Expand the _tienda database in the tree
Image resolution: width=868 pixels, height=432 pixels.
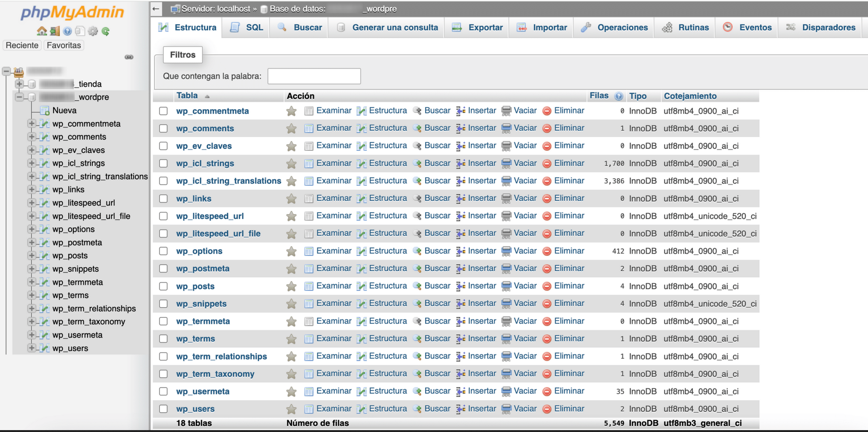(x=19, y=84)
